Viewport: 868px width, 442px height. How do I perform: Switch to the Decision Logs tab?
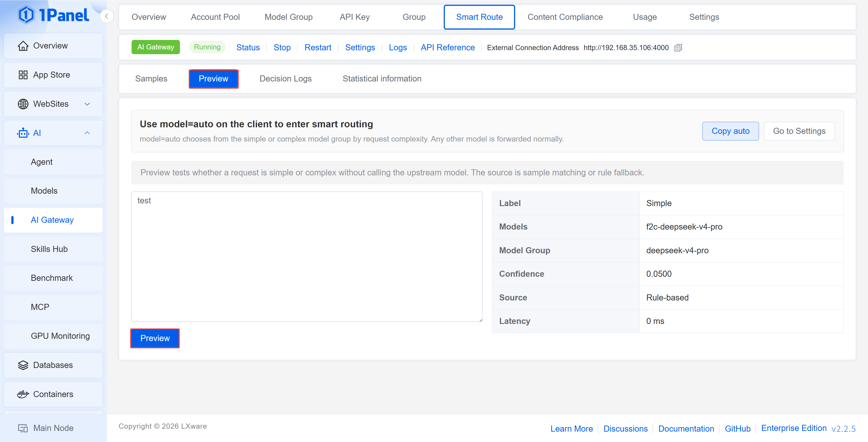[x=285, y=79]
